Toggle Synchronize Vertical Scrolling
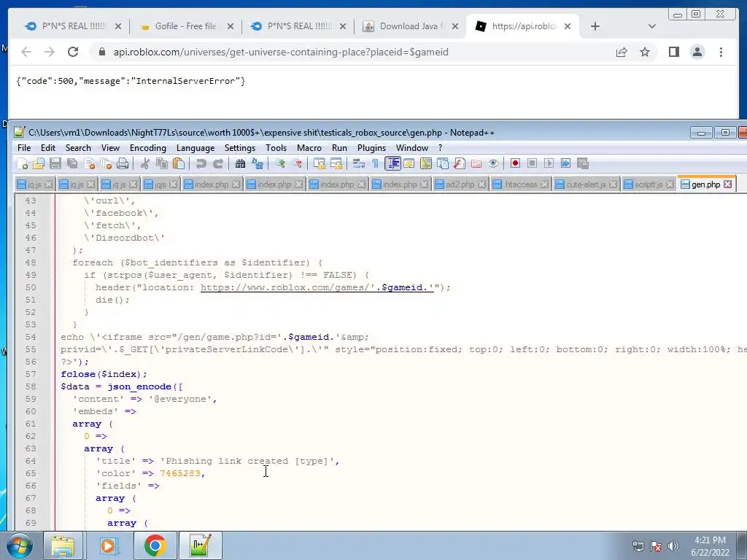Image resolution: width=747 pixels, height=560 pixels. [320, 164]
